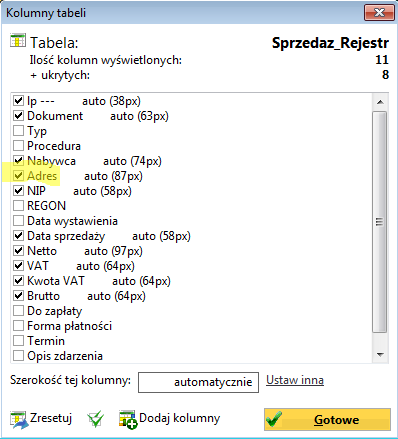Image resolution: width=398 pixels, height=439 pixels.
Task: Check the REGON column checkbox
Action: coord(18,206)
